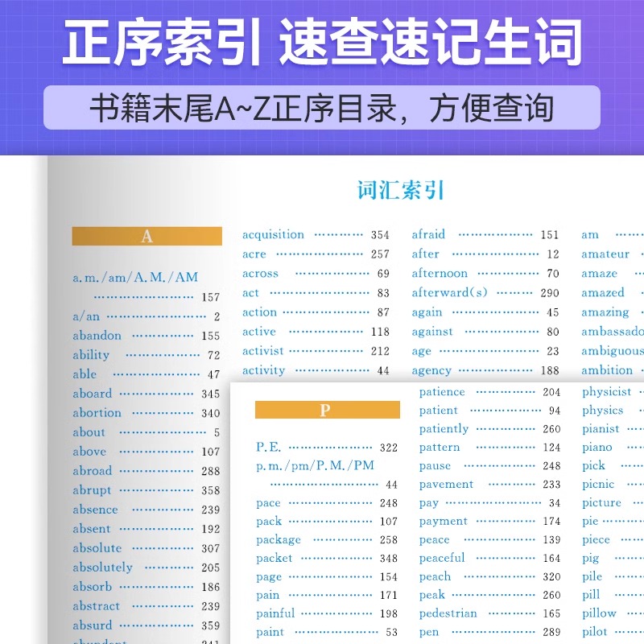Click the word afternoon entry
The height and width of the screenshot is (644, 644).
[x=440, y=273]
